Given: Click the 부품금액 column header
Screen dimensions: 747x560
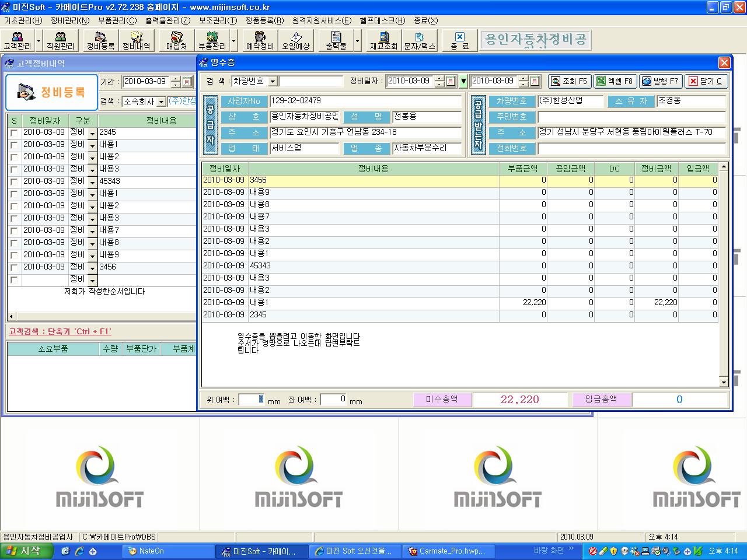Looking at the screenshot, I should [523, 169].
